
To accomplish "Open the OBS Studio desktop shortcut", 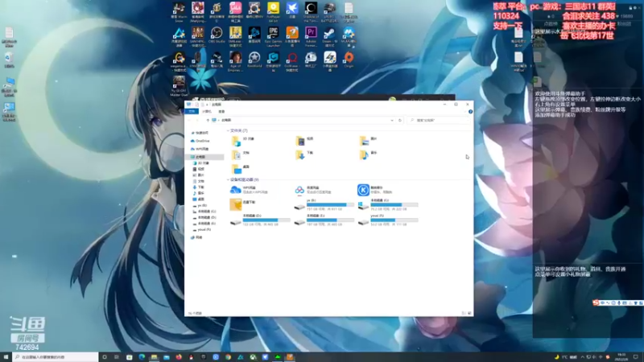I will 217,36.
